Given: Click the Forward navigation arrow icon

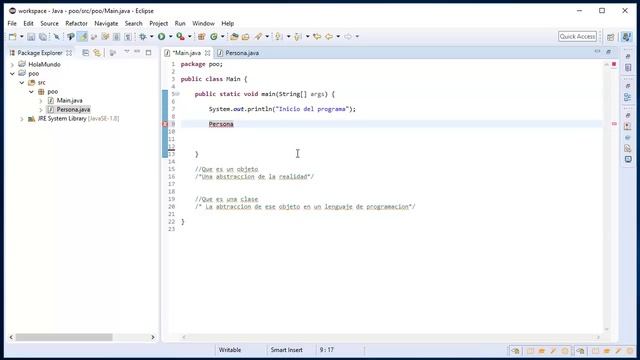Looking at the screenshot, I should (x=348, y=37).
